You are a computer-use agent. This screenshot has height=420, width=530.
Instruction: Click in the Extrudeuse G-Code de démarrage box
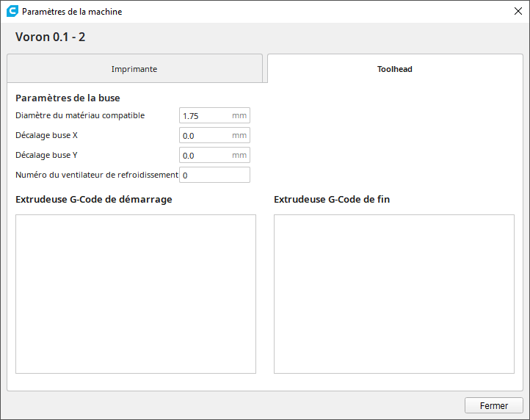coord(136,294)
